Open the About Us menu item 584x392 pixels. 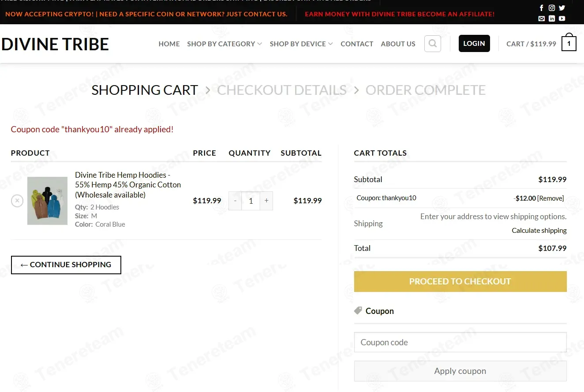click(398, 44)
